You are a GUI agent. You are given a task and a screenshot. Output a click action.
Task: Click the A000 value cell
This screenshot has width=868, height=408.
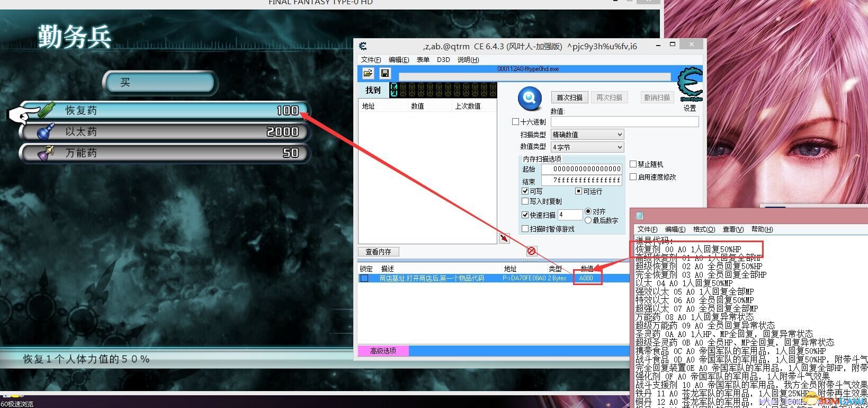(x=586, y=278)
